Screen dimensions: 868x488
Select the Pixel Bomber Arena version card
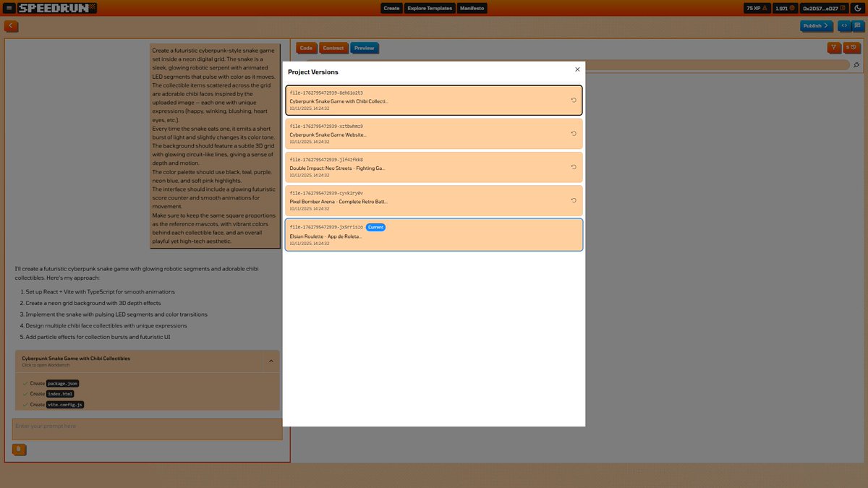pyautogui.click(x=434, y=200)
